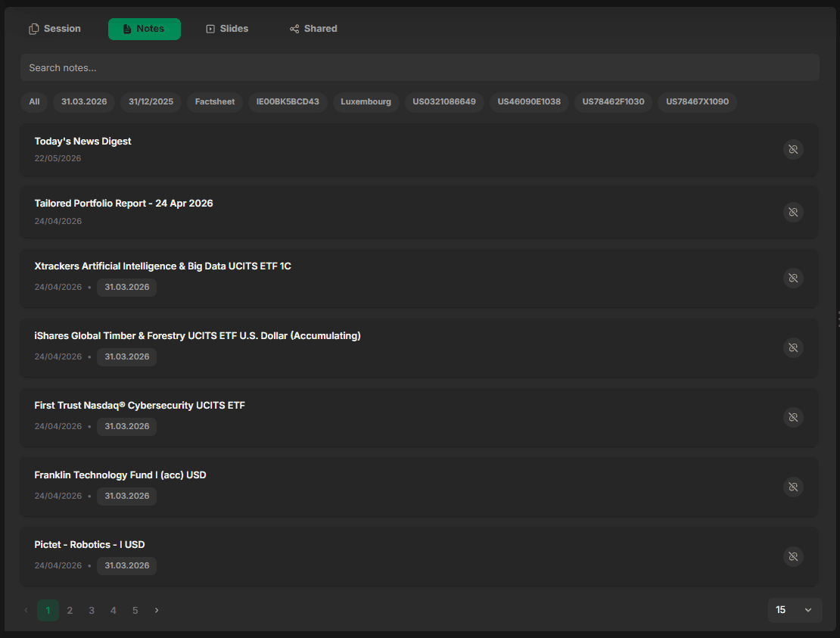Image resolution: width=840 pixels, height=638 pixels.
Task: Open the Session tab
Action: (54, 29)
